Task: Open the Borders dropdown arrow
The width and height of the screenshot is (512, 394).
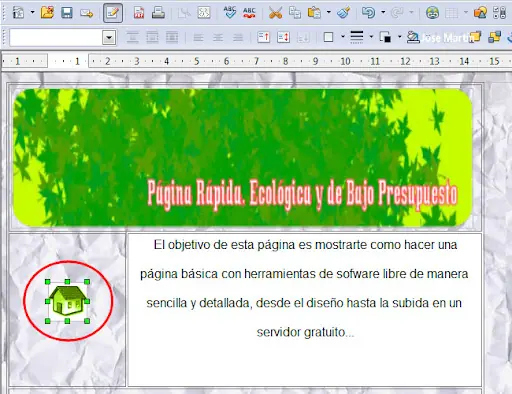Action: [x=343, y=37]
